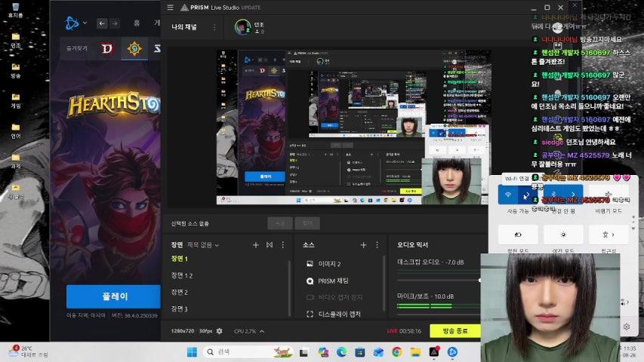
Task: Click the broadcast preview canvas
Action: coord(353,127)
